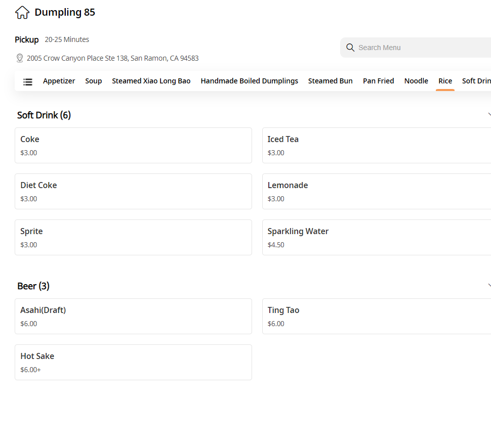Pick the Lemonade drink card

(376, 191)
